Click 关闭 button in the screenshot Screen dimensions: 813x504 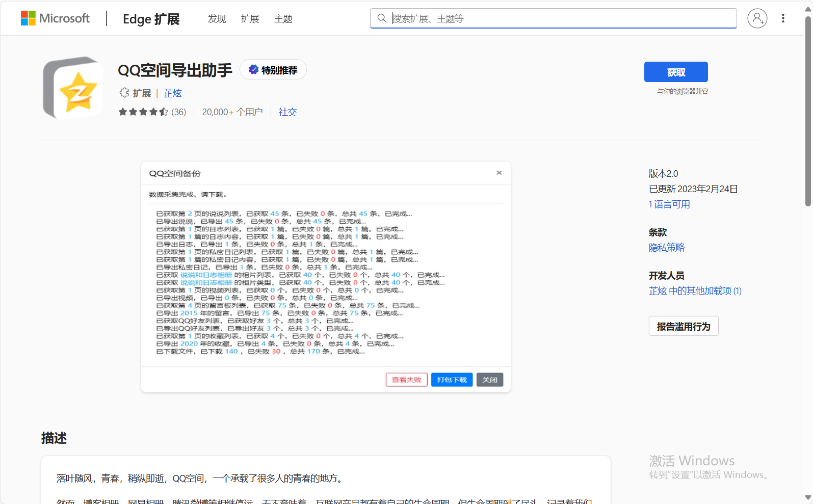[490, 380]
